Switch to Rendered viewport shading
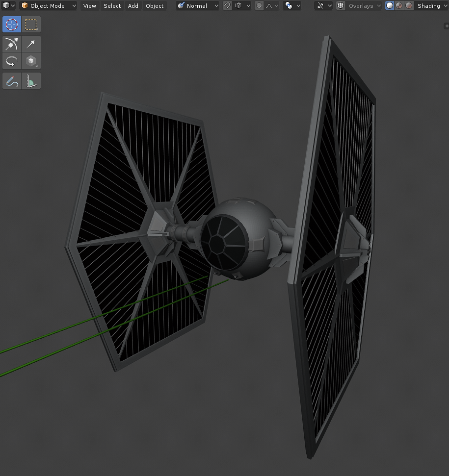The width and height of the screenshot is (449, 476). (409, 5)
